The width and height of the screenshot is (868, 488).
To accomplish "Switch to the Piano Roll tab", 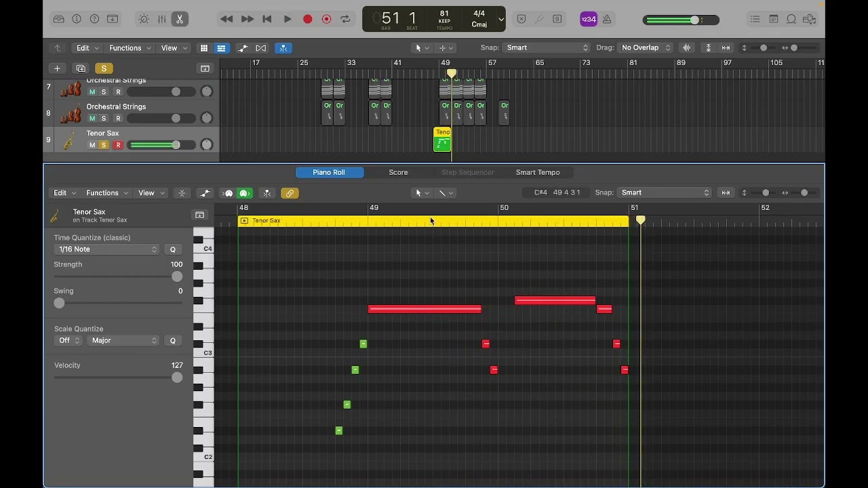I will [329, 172].
